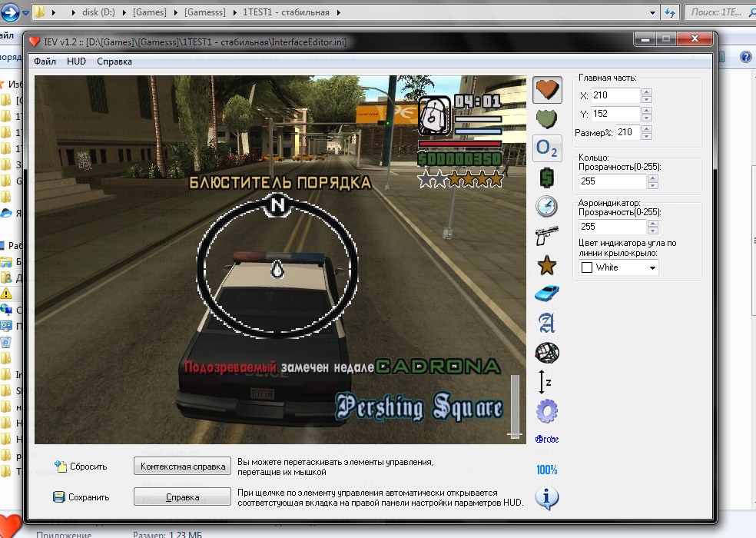Click the blue info bubble icon

[547, 499]
